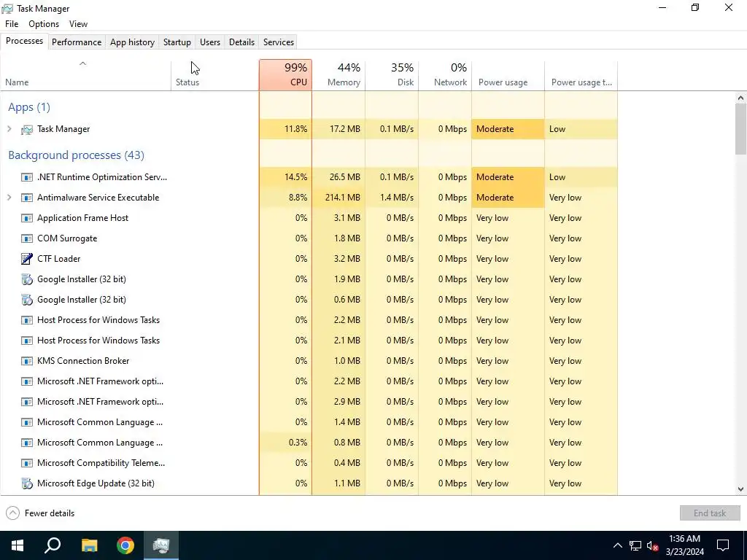Switch to the Performance tab

tap(77, 42)
